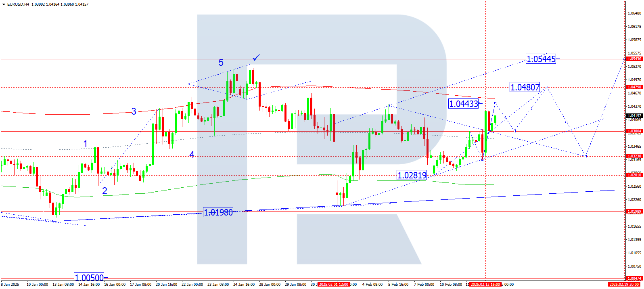This screenshot has height=289, width=644.
Task: Click the 7 Feb 00:00 time label
Action: click(x=424, y=285)
